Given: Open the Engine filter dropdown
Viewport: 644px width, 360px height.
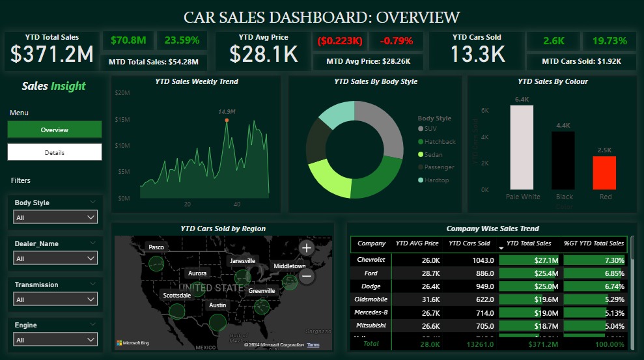Looking at the screenshot, I should pyautogui.click(x=55, y=339).
